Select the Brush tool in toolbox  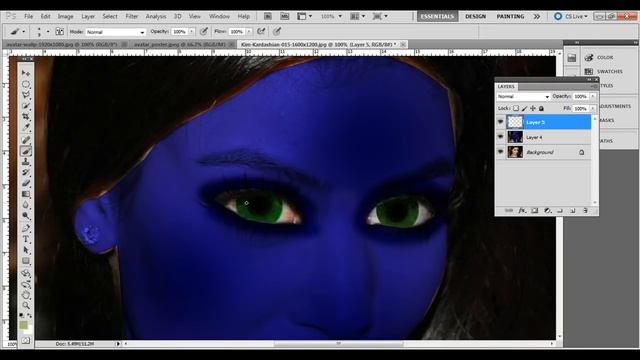click(x=26, y=151)
